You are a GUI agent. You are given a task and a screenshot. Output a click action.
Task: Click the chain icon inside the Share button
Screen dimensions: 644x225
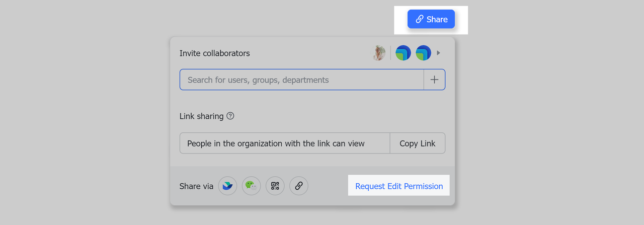coord(419,20)
